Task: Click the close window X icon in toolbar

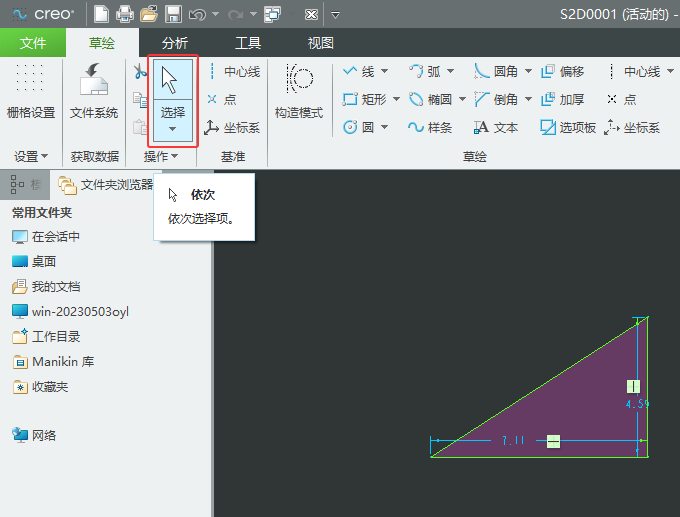Action: [311, 15]
